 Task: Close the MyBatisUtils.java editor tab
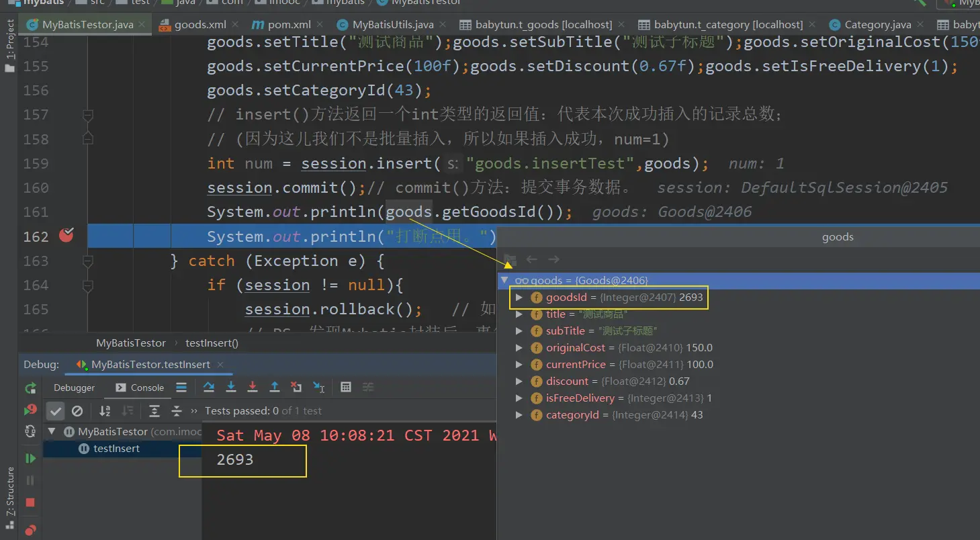pos(441,25)
